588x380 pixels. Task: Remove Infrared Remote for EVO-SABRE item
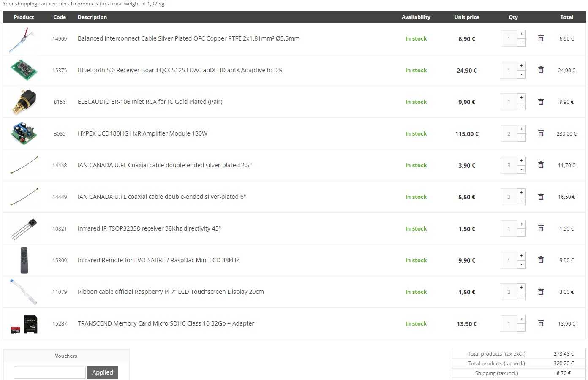[541, 260]
